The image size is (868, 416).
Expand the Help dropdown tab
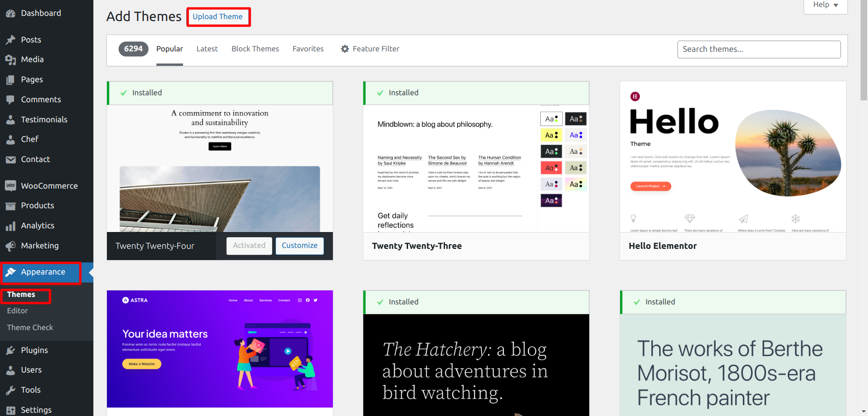(x=825, y=5)
